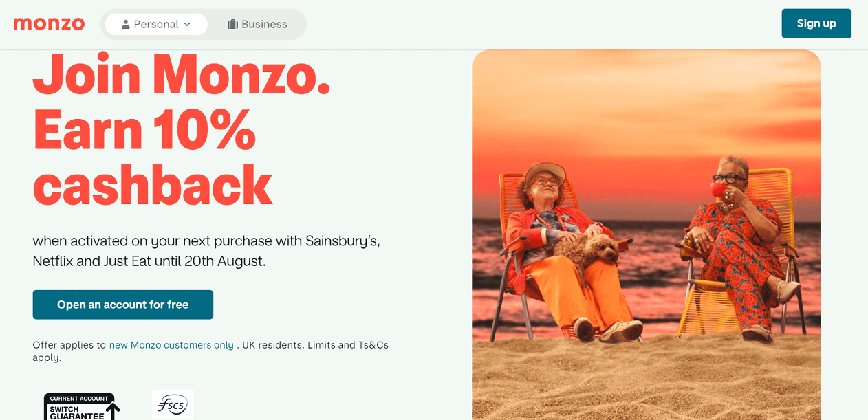Click the beach hero photograph
The width and height of the screenshot is (868, 420).
tap(646, 234)
